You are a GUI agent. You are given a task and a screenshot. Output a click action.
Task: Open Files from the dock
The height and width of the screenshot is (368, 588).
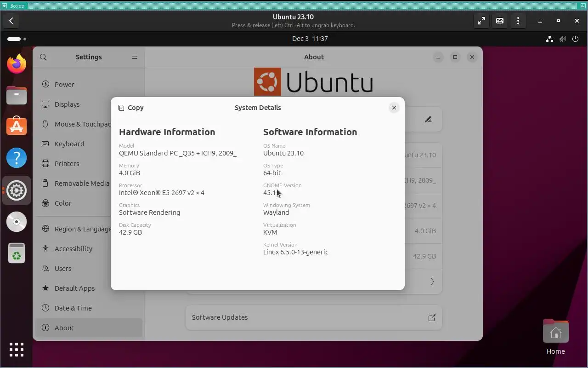pos(17,95)
